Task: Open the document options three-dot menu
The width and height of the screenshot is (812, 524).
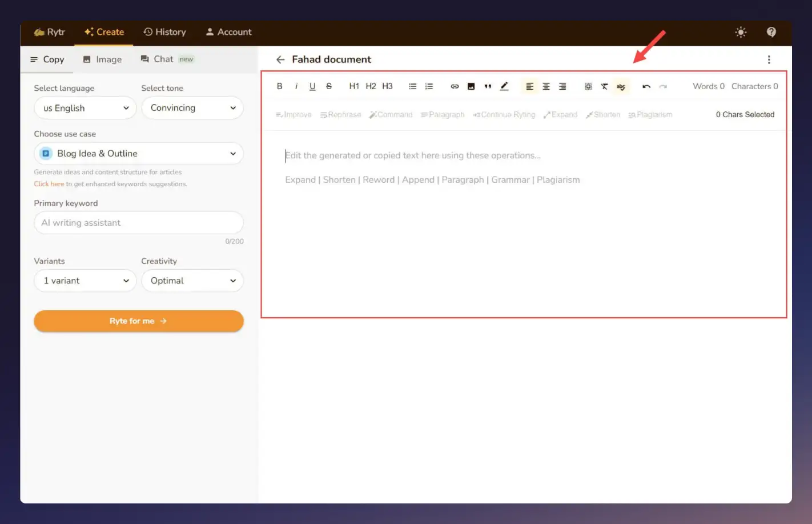Action: click(x=769, y=59)
